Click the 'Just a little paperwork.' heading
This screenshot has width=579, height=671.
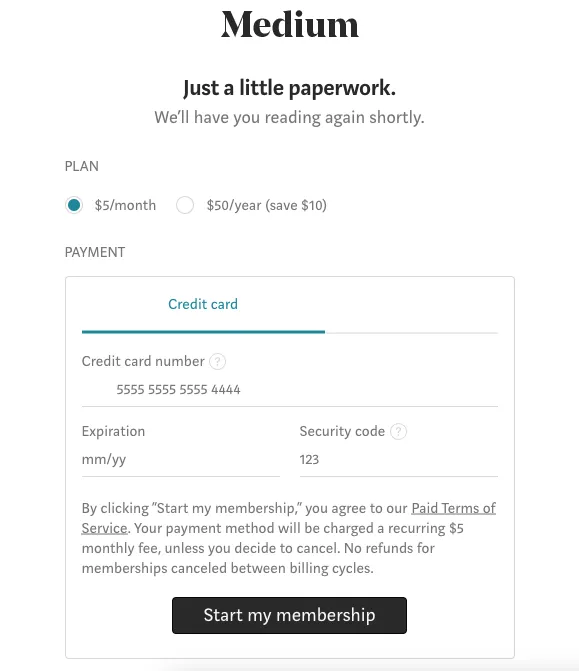(x=290, y=88)
